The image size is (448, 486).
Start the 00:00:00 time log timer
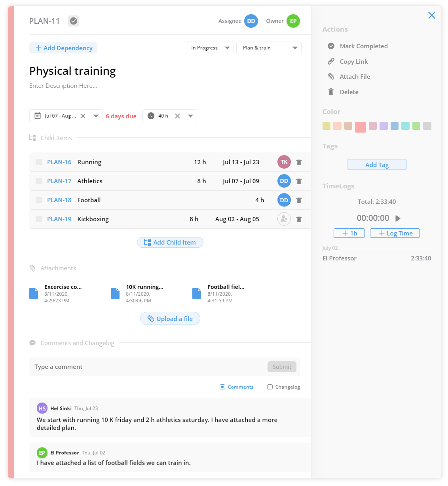pyautogui.click(x=398, y=218)
